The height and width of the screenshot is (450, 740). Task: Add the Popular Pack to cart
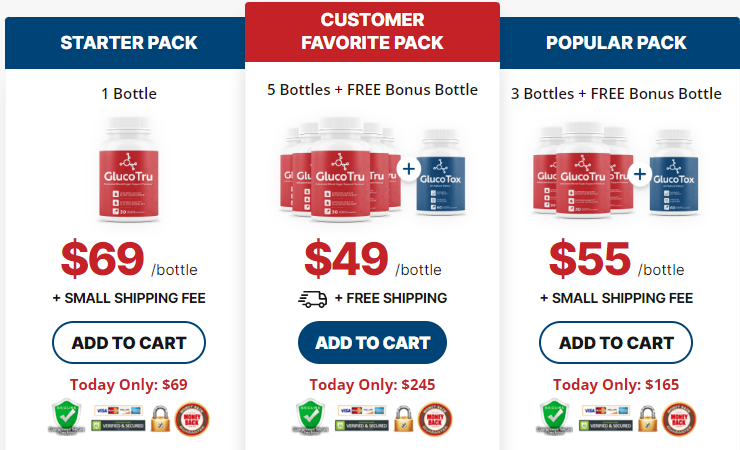[616, 342]
